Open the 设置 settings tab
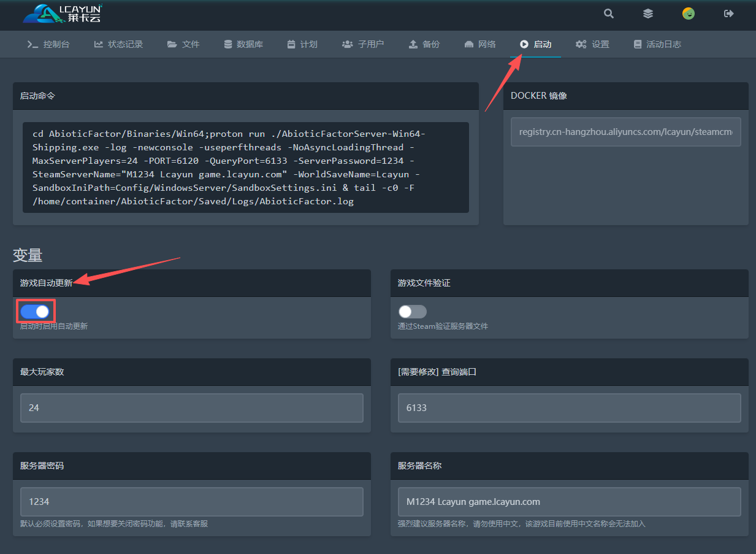The height and width of the screenshot is (554, 756). click(592, 44)
